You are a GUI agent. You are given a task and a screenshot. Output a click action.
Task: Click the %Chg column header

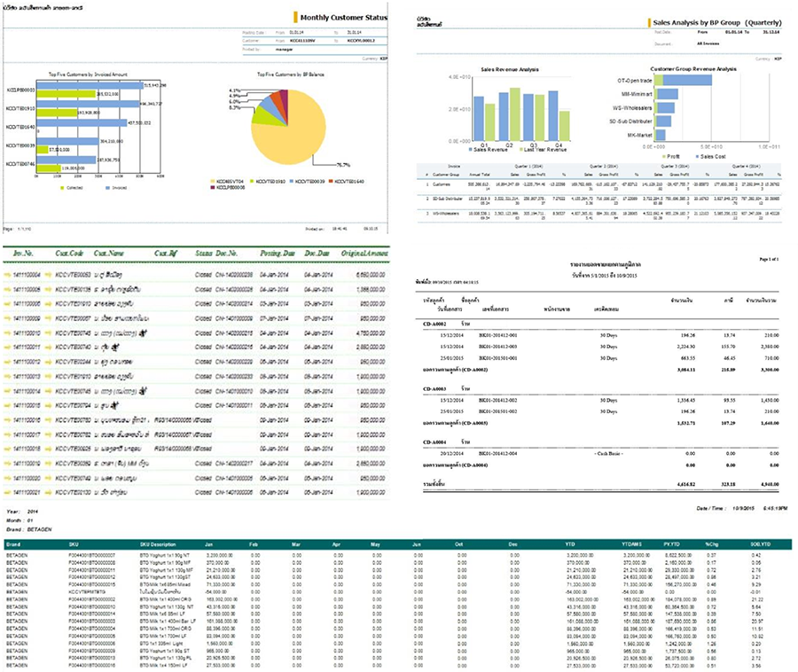click(711, 544)
